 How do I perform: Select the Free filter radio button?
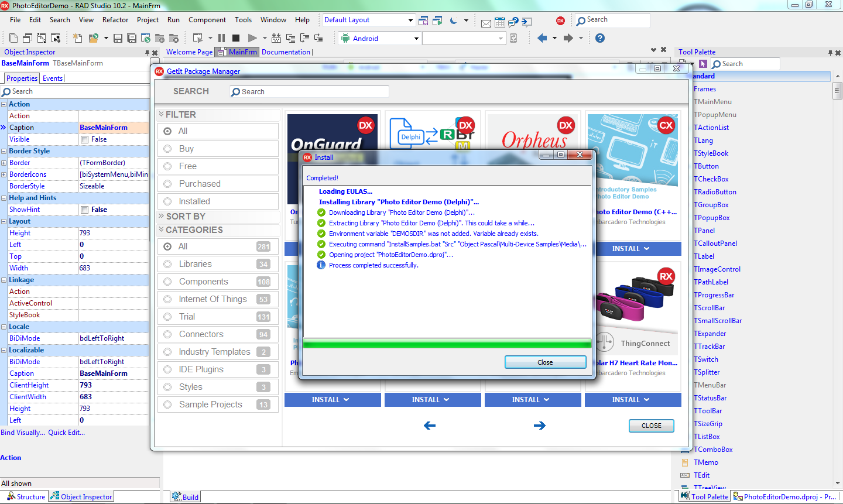168,166
